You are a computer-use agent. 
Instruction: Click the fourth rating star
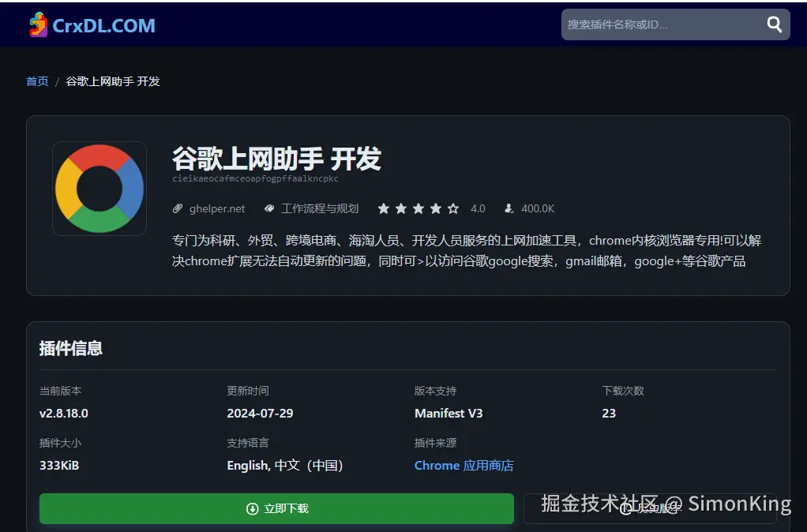[x=436, y=208]
